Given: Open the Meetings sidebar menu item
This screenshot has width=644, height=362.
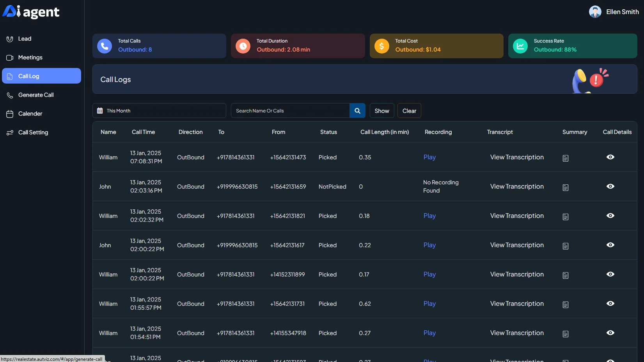Looking at the screenshot, I should pos(41,57).
